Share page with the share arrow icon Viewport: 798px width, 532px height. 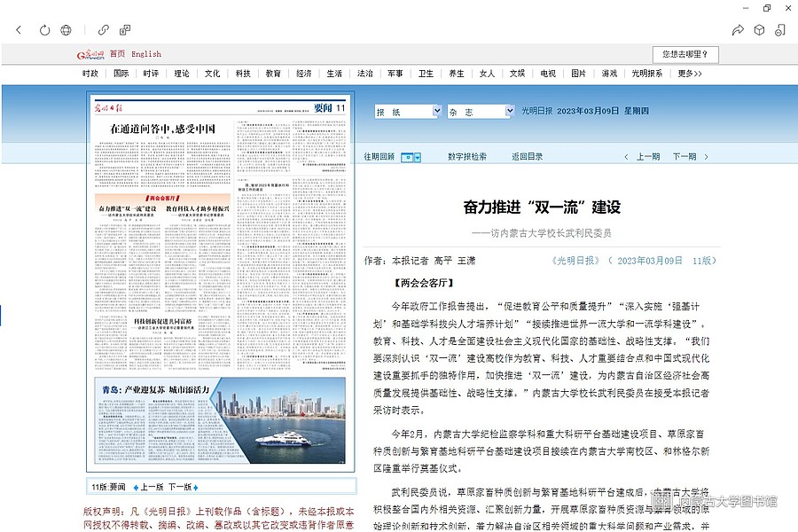(738, 30)
